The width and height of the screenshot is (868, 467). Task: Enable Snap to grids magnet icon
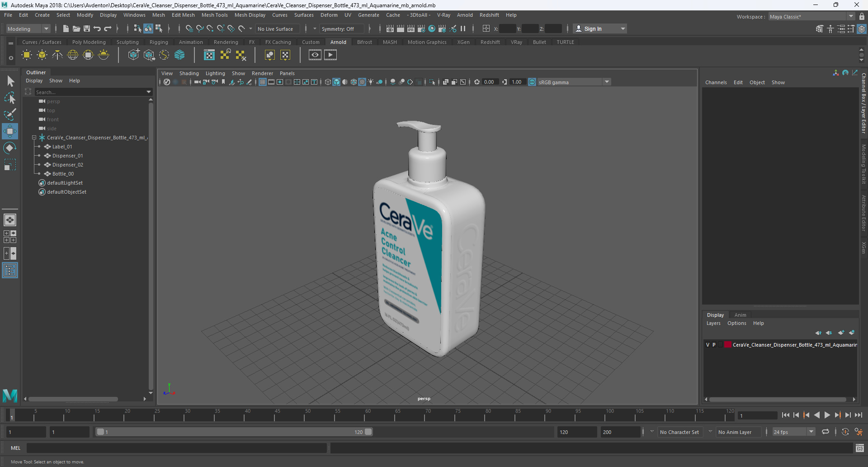pos(189,29)
